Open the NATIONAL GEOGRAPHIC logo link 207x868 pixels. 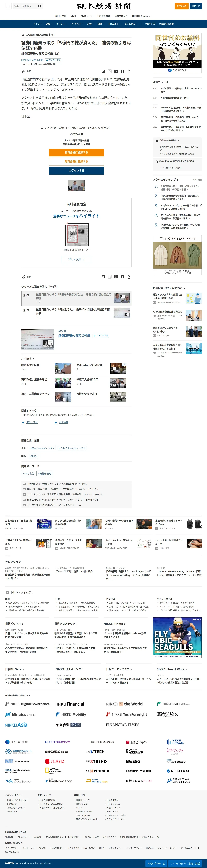(54, 771)
